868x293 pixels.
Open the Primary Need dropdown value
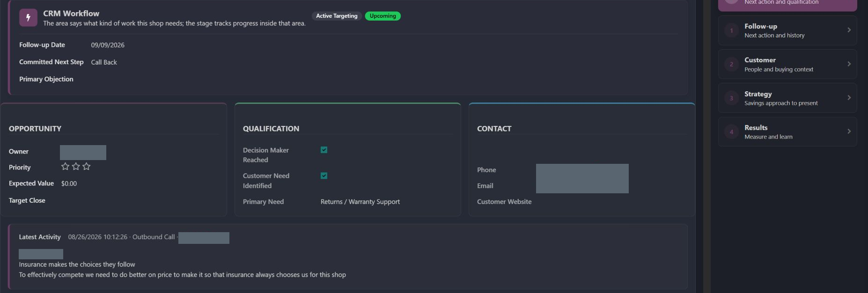click(x=360, y=202)
